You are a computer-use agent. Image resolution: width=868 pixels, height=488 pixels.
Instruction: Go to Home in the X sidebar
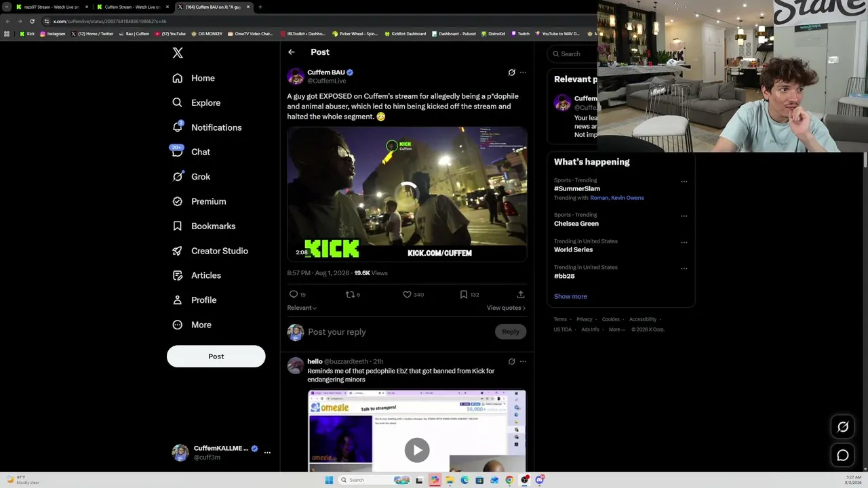pyautogui.click(x=193, y=78)
